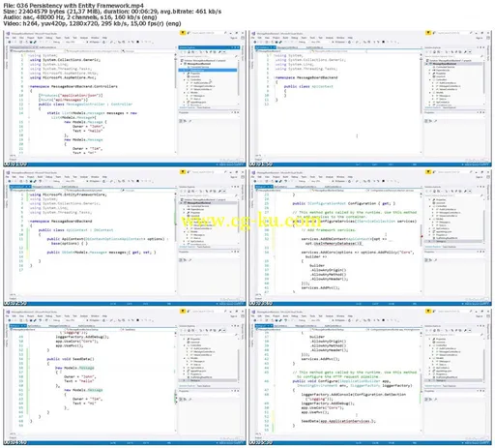This screenshot has width=495, height=448.
Task: Open the loggerFactory Configure frame thumbnail
Action: coord(370,376)
